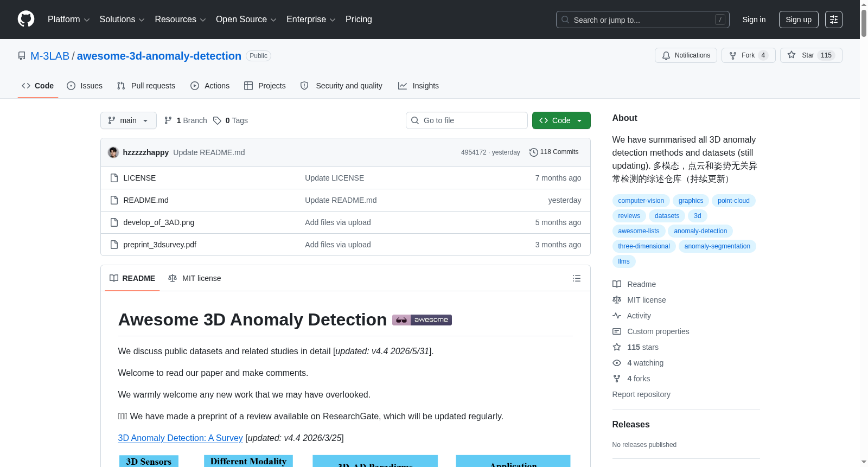The height and width of the screenshot is (467, 868).
Task: Switch to the Actions tab
Action: 210,86
